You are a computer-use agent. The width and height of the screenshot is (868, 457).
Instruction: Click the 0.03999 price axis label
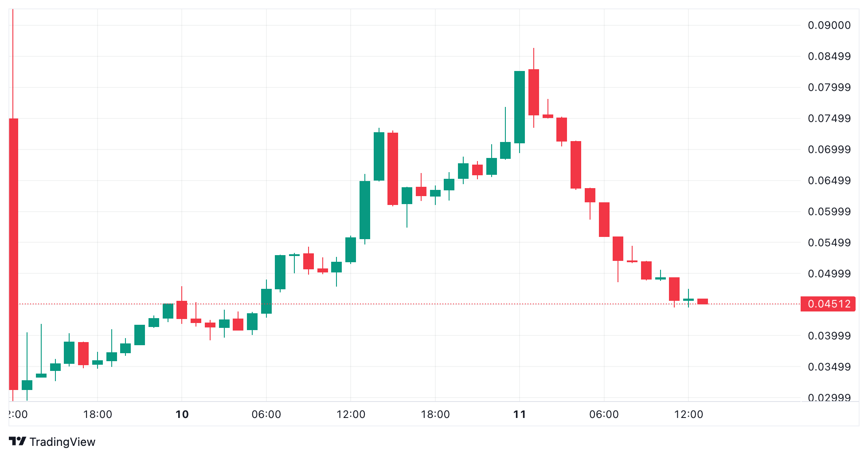pyautogui.click(x=829, y=336)
